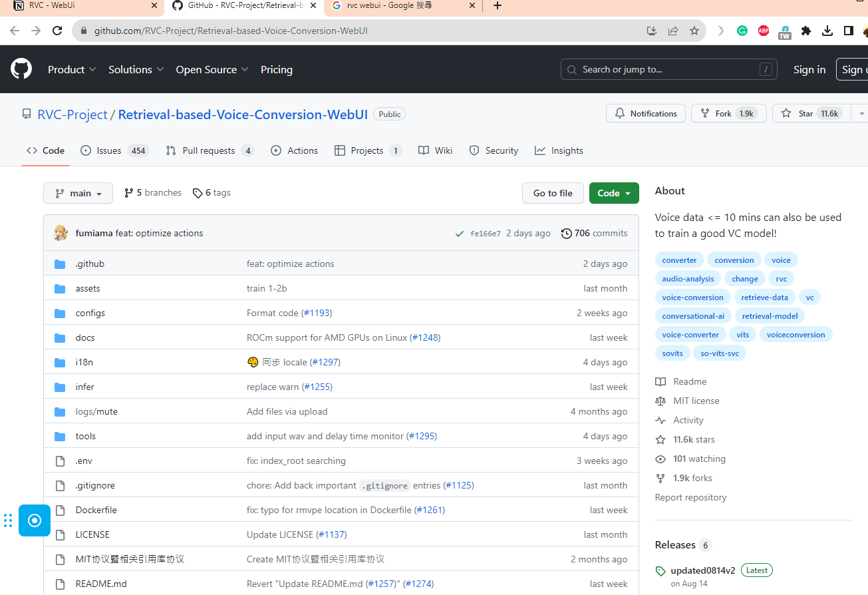Click the 706 commits history link

[x=594, y=233]
